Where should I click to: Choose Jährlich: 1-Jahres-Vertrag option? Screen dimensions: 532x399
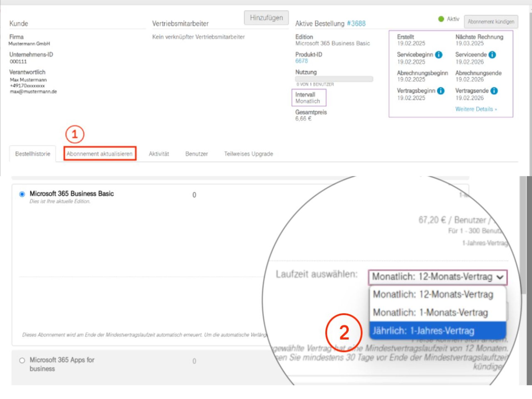coord(438,331)
